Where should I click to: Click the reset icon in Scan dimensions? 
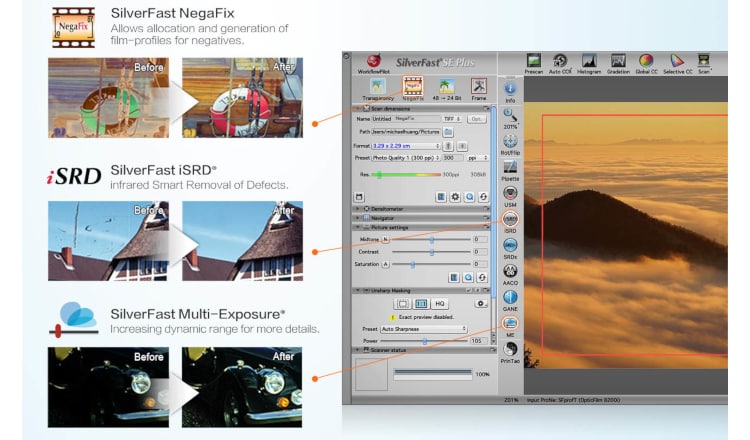484,197
